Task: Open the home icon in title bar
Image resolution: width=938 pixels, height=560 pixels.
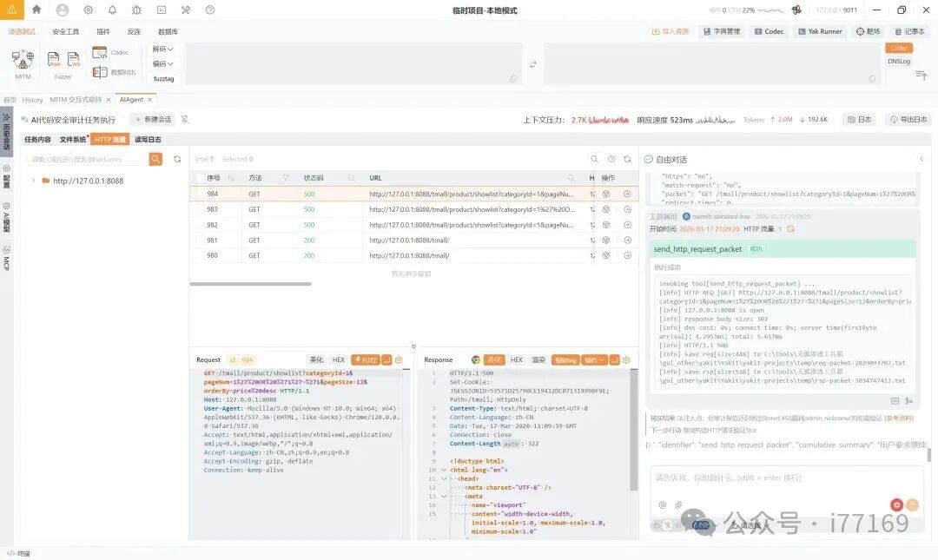Action: (36, 10)
